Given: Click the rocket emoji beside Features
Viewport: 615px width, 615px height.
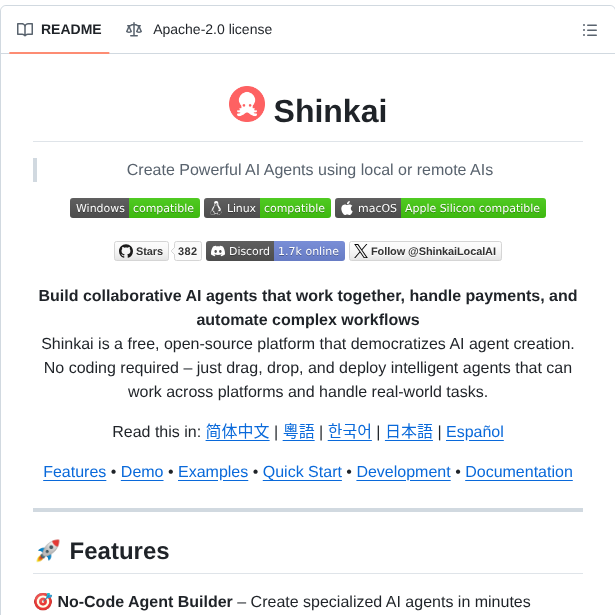Looking at the screenshot, I should click(x=48, y=550).
